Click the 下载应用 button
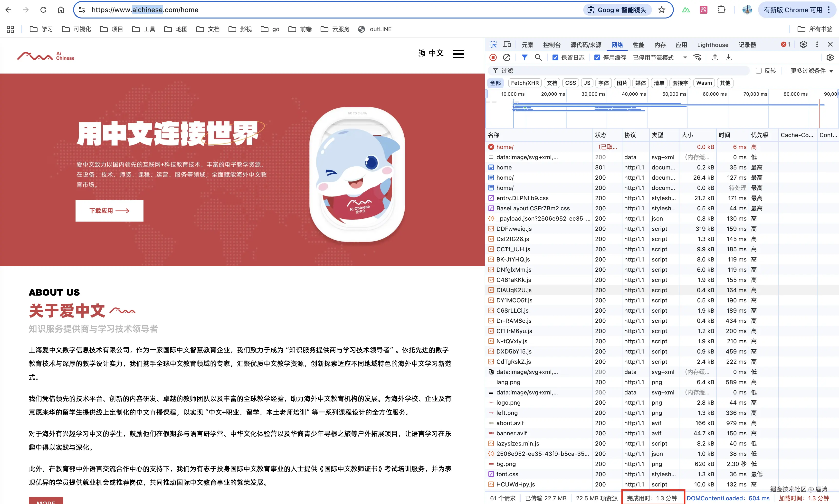 (109, 211)
